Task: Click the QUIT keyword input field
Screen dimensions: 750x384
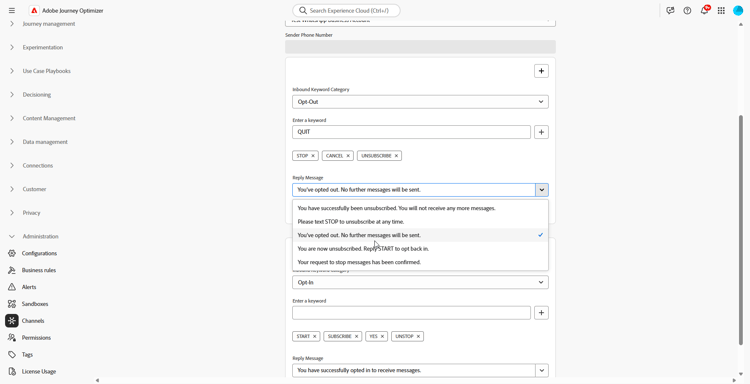Action: pos(411,132)
